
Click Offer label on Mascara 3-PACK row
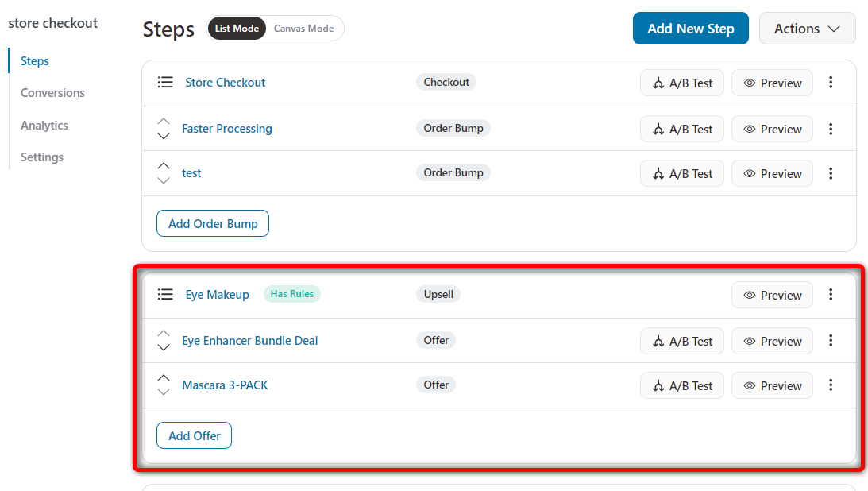pyautogui.click(x=436, y=385)
